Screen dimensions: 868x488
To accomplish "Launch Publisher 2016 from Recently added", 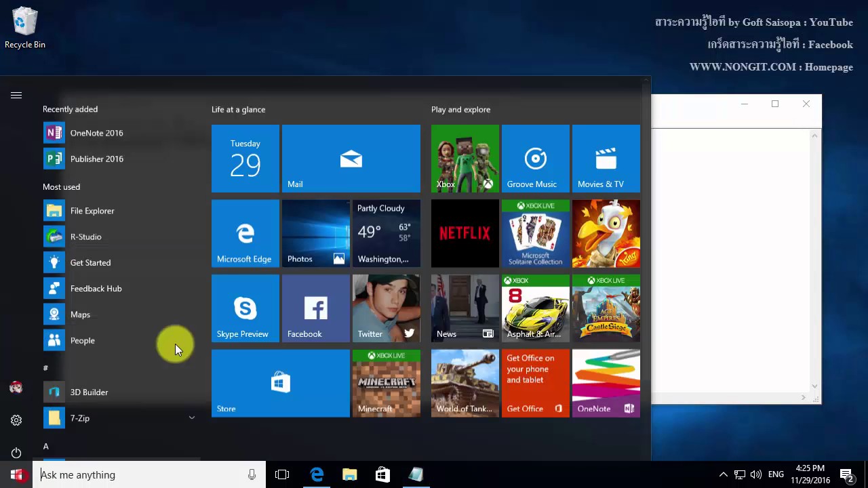I will 121,159.
